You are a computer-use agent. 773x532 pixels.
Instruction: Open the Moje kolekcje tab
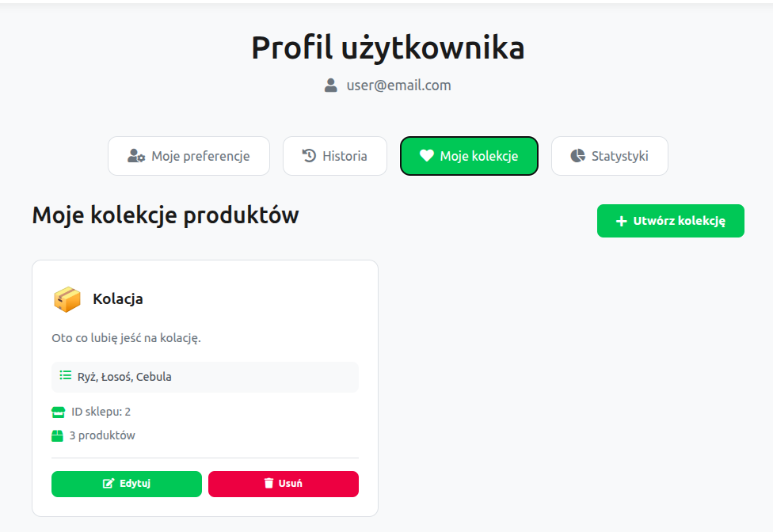point(469,155)
